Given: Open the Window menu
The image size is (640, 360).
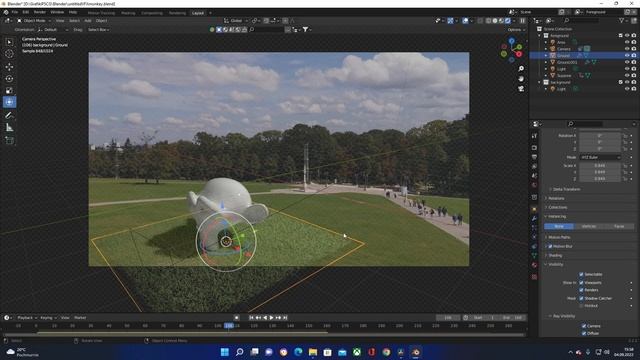Looking at the screenshot, I should tap(57, 12).
